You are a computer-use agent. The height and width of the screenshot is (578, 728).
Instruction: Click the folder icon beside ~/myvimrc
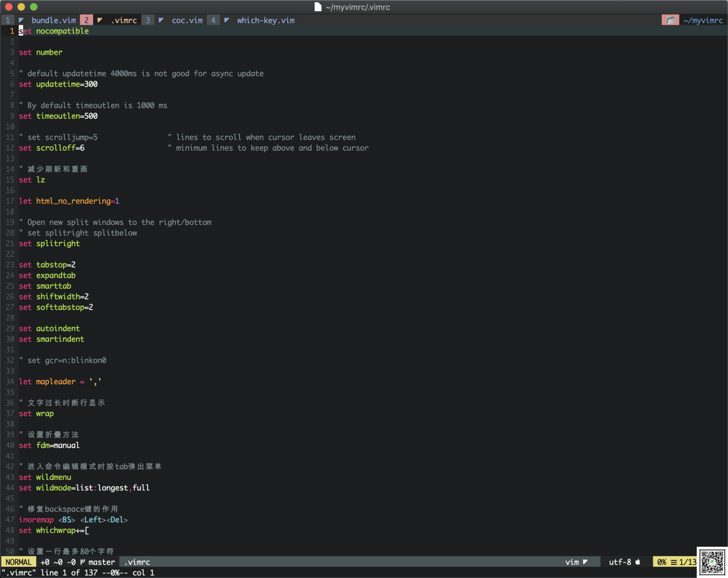(670, 20)
